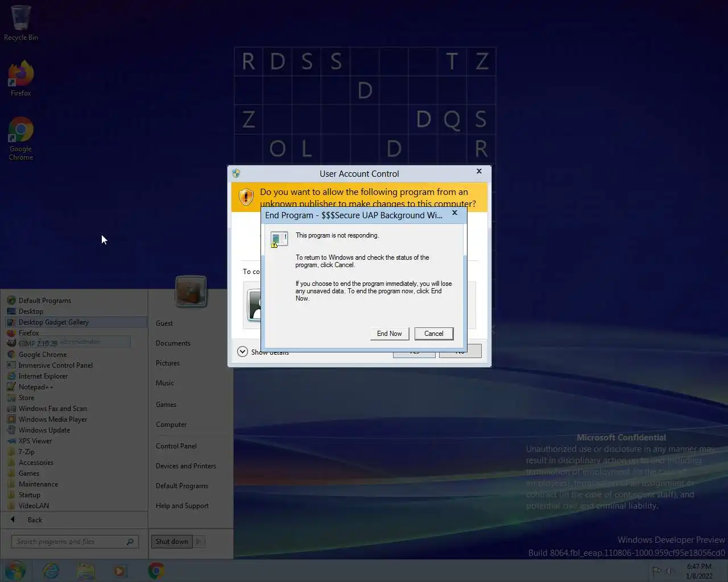Open Control Panel from Start menu

coord(176,446)
